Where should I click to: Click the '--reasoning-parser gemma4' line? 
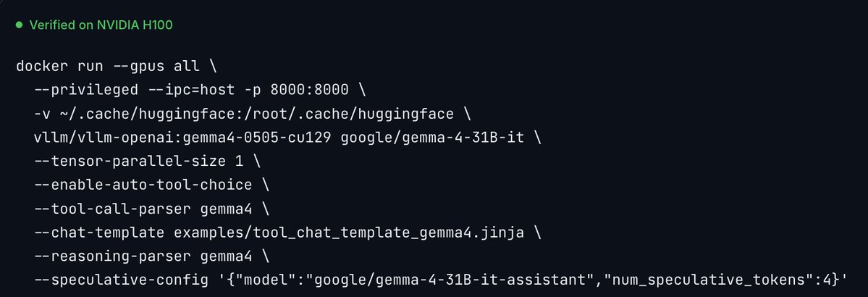tap(143, 257)
